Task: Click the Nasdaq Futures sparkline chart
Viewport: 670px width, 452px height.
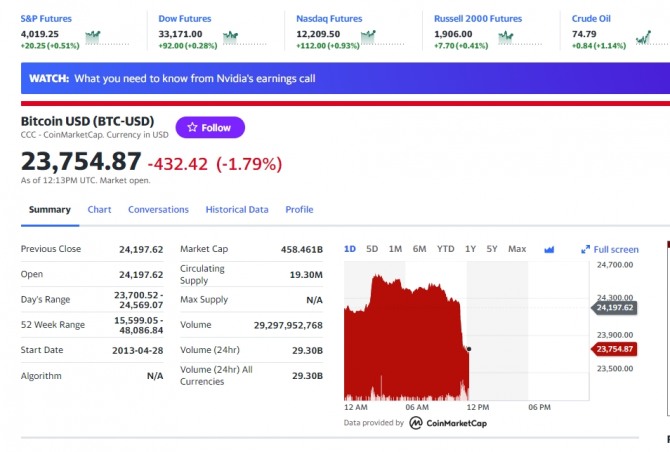Action: point(382,38)
